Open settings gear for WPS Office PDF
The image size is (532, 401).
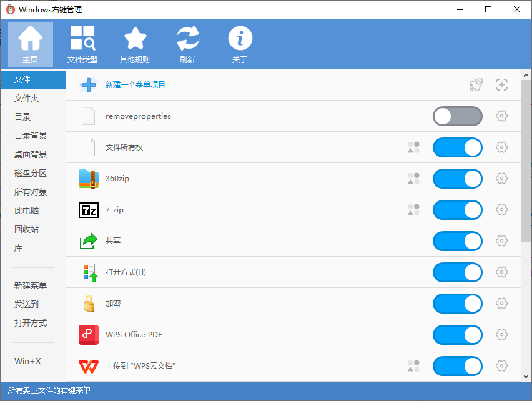pyautogui.click(x=501, y=335)
